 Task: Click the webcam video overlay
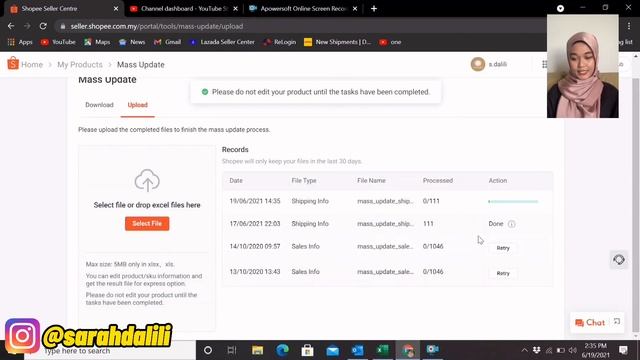582,66
